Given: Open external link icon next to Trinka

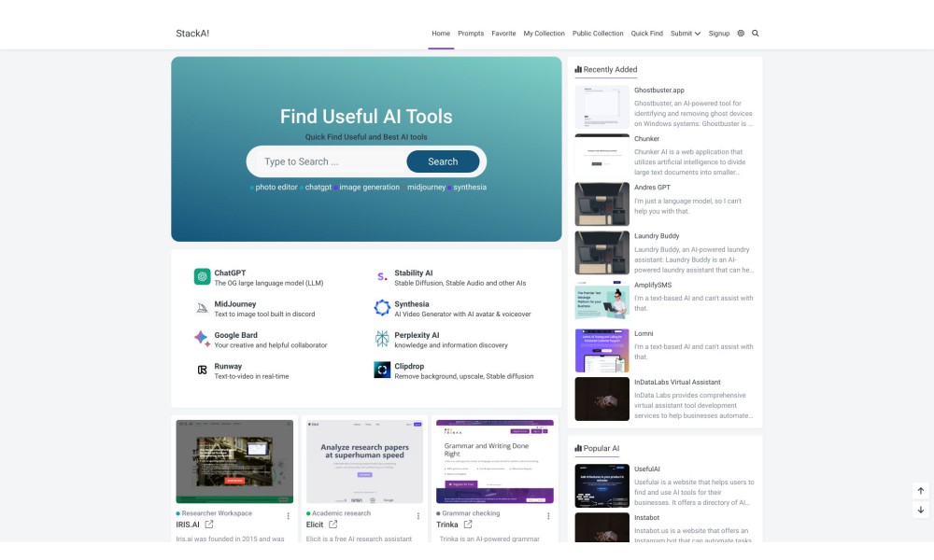Looking at the screenshot, I should pos(468,525).
